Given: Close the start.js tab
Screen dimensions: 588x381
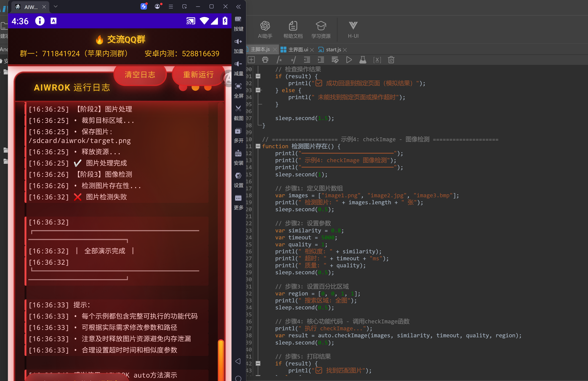Looking at the screenshot, I should coord(345,50).
